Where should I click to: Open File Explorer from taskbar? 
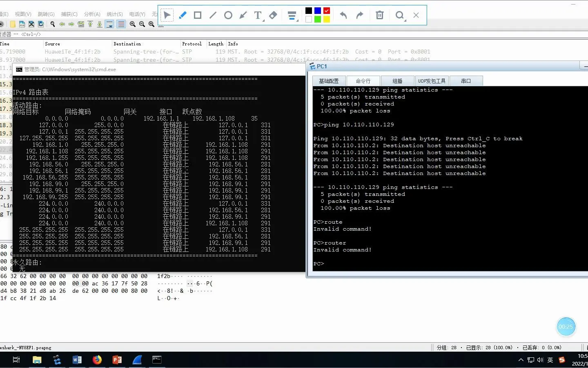click(x=37, y=360)
